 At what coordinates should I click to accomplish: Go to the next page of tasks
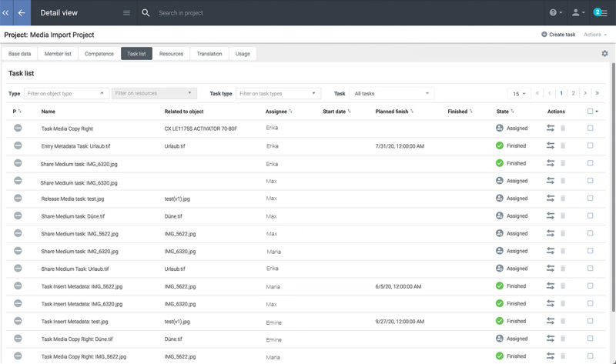(x=585, y=93)
